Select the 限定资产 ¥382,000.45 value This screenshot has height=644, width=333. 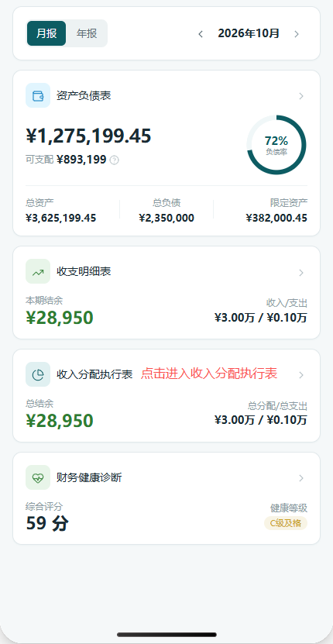tap(276, 218)
